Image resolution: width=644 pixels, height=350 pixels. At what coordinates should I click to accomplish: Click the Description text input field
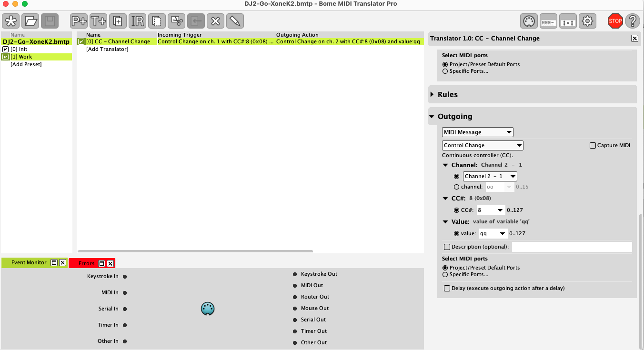coord(572,247)
